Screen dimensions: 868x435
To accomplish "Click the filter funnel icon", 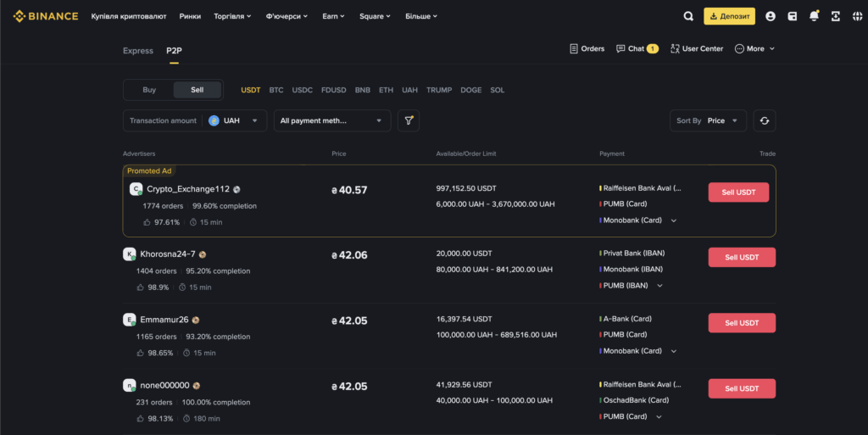I will 409,120.
